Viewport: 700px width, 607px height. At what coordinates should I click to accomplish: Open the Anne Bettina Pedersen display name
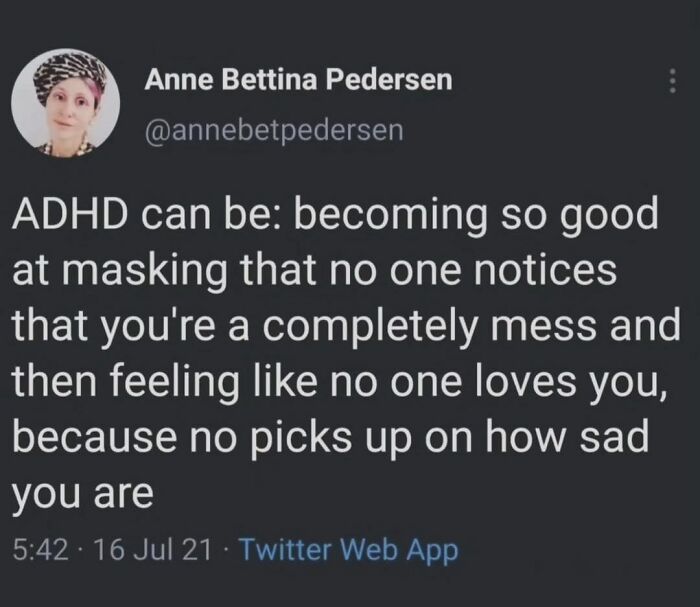tap(298, 80)
